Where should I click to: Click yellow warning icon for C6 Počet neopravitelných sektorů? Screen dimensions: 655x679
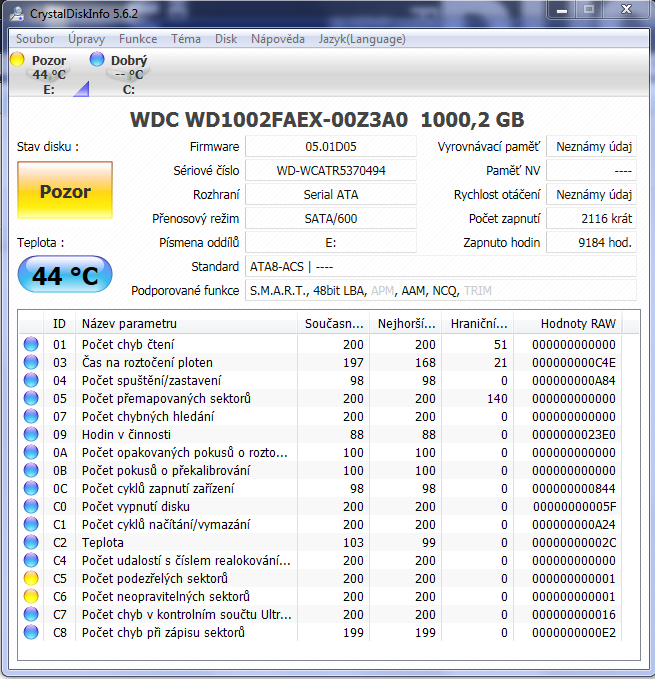click(x=31, y=596)
